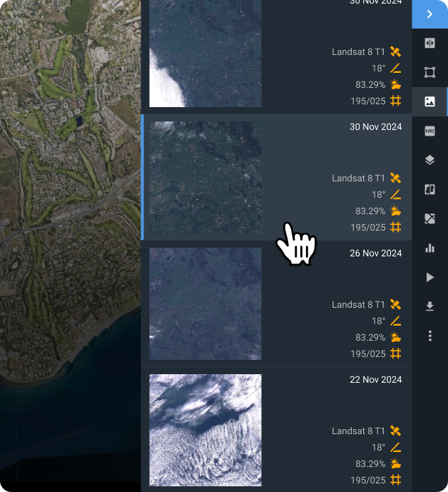Click the satellite icon in the 22 Nov 2024 card
This screenshot has height=492, width=448.
pyautogui.click(x=396, y=431)
